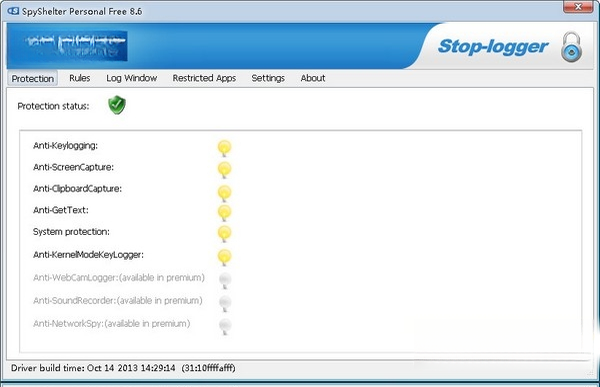600x387 pixels.
Task: Select the Anti-ScreenCapture label
Action: [x=73, y=167]
